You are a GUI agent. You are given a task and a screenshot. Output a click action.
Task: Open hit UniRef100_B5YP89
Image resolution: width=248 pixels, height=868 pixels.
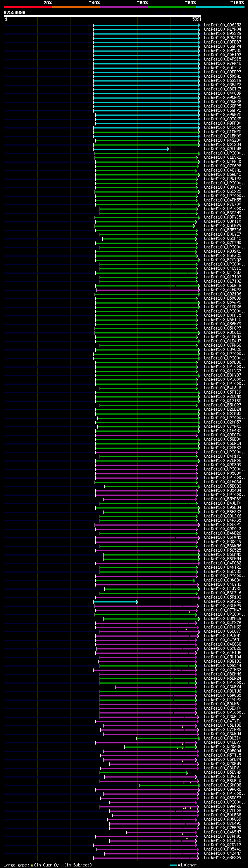222,499
